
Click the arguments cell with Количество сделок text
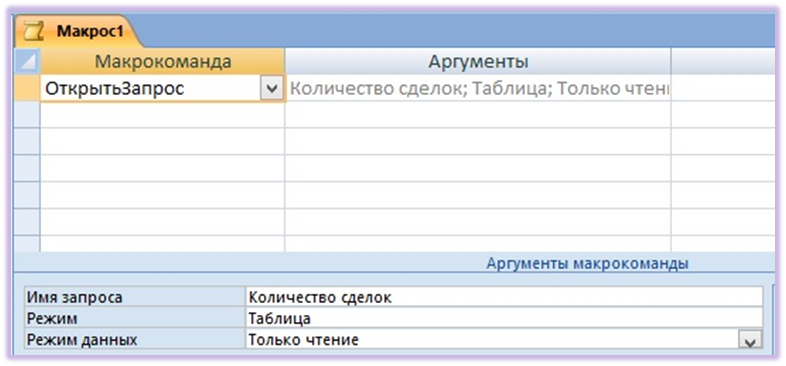coord(478,89)
